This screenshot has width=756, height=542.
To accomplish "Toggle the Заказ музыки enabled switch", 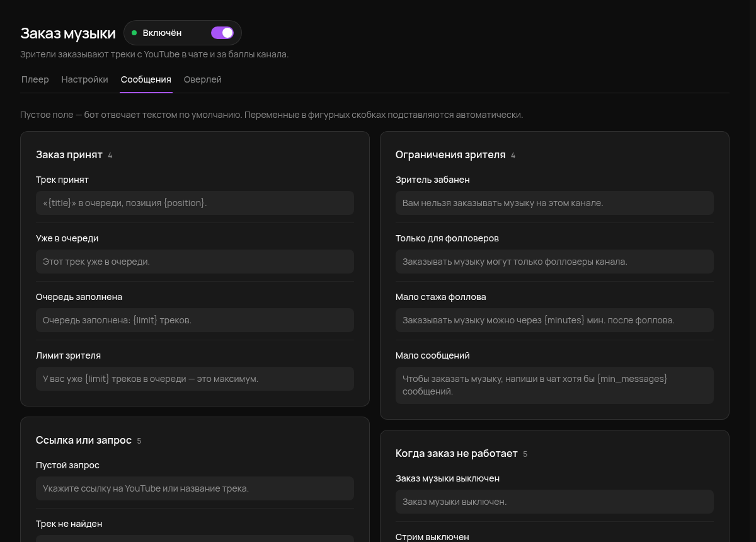I will 222,33.
